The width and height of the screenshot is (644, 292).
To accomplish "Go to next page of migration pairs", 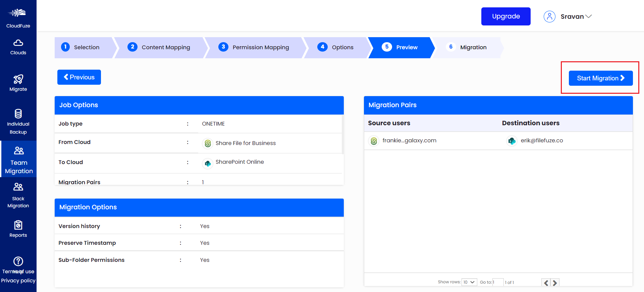I will (x=555, y=283).
